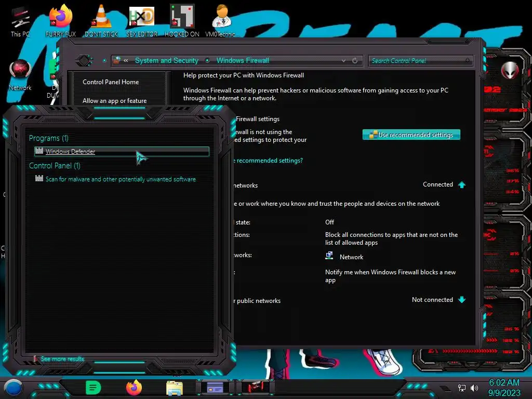The image size is (532, 399).
Task: Select Windows Defender search result
Action: 122,151
